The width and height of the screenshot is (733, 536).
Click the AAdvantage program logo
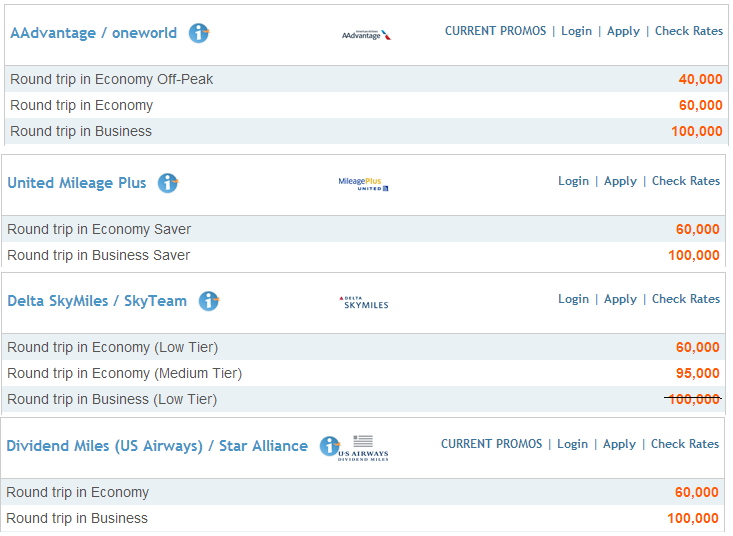[x=366, y=35]
